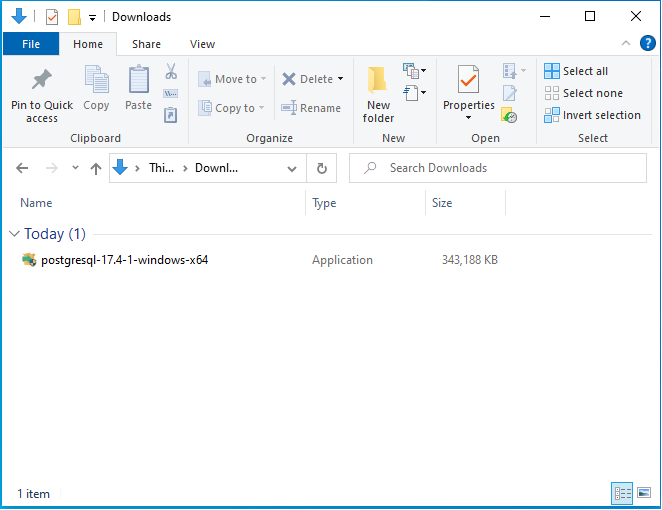
Task: Switch to details list view
Action: pyautogui.click(x=622, y=493)
